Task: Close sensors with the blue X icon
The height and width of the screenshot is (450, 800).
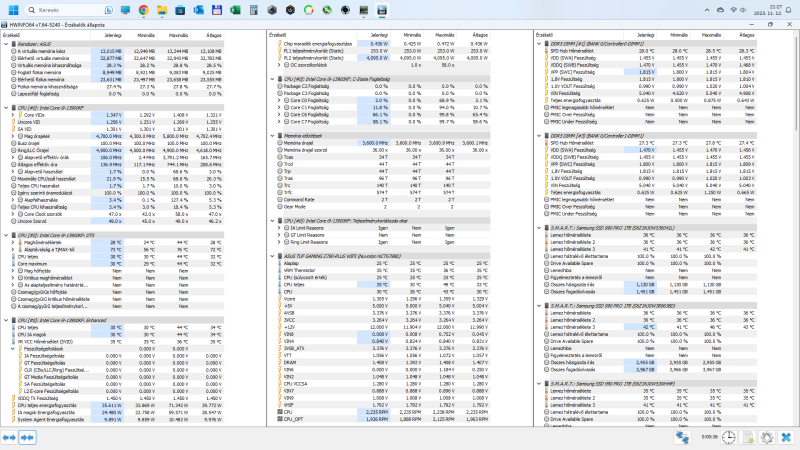Action: 786,437
